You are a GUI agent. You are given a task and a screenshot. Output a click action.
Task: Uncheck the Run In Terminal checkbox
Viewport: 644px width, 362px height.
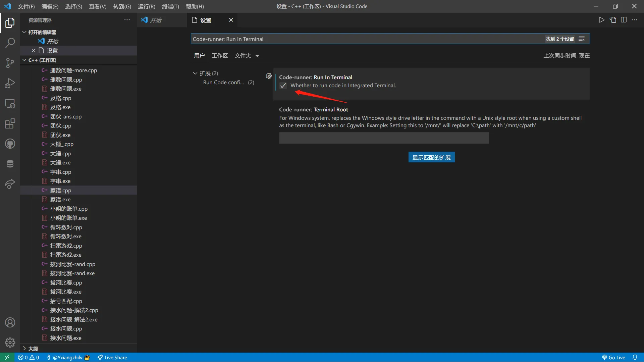tap(283, 86)
